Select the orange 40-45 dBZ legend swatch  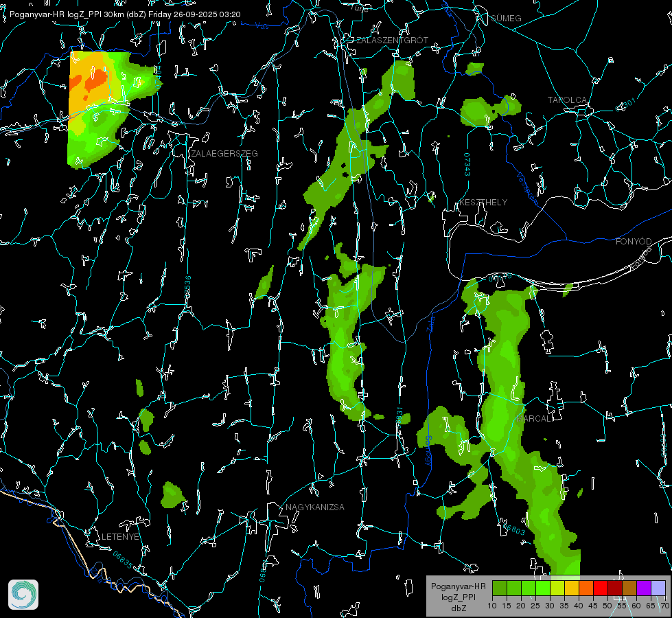586,588
